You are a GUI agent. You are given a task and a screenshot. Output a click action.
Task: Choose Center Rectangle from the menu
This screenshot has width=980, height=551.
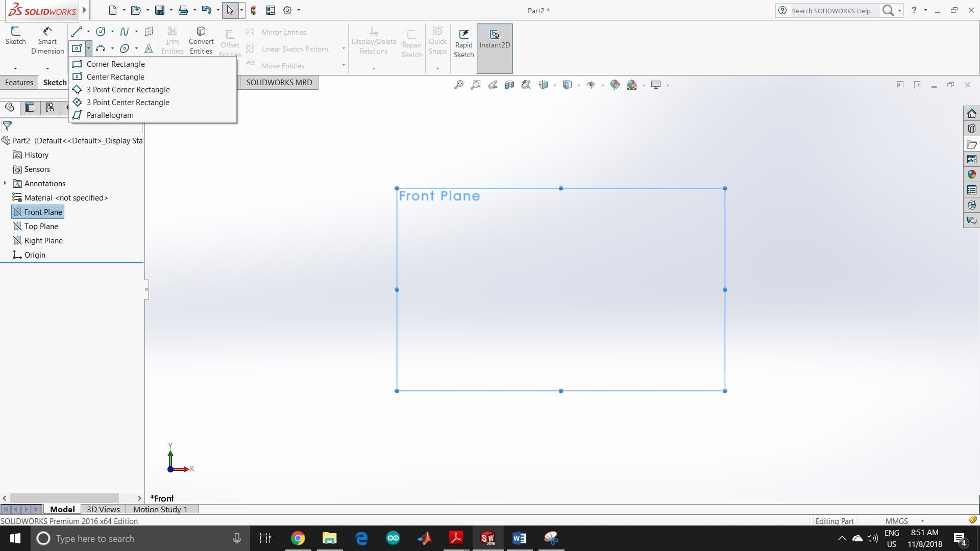tap(115, 77)
